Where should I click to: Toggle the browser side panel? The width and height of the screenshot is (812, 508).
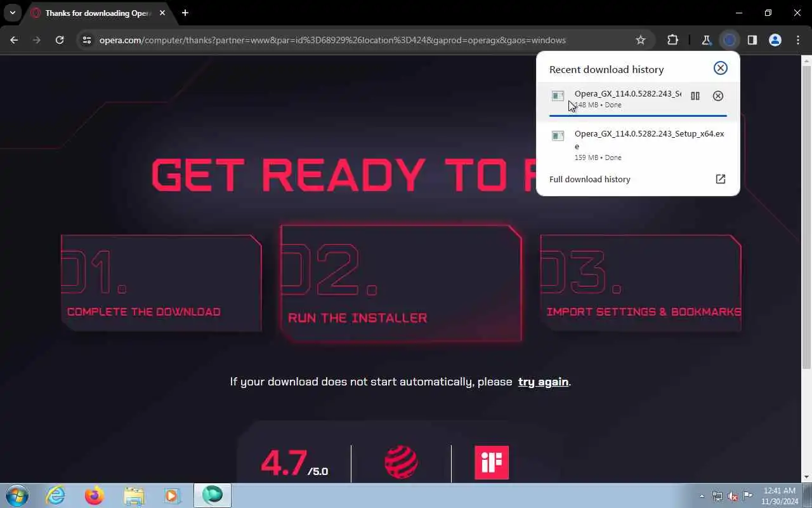click(x=752, y=40)
